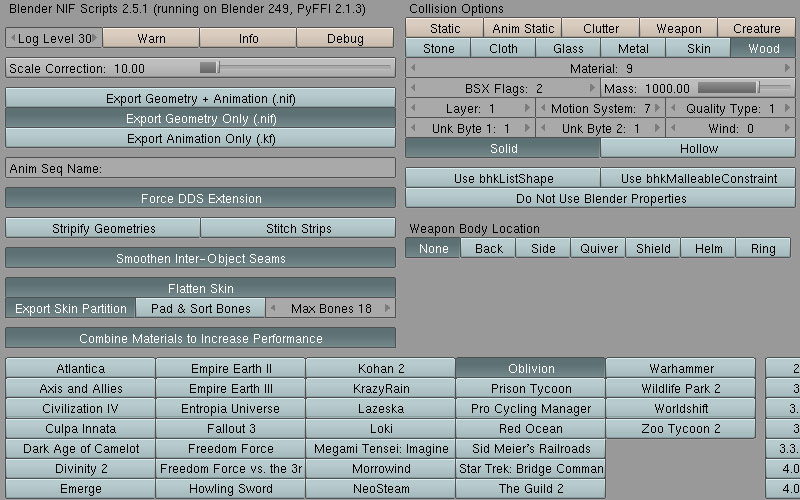Decrease Max Bones value
Screen dimensions: 800x500
click(273, 308)
